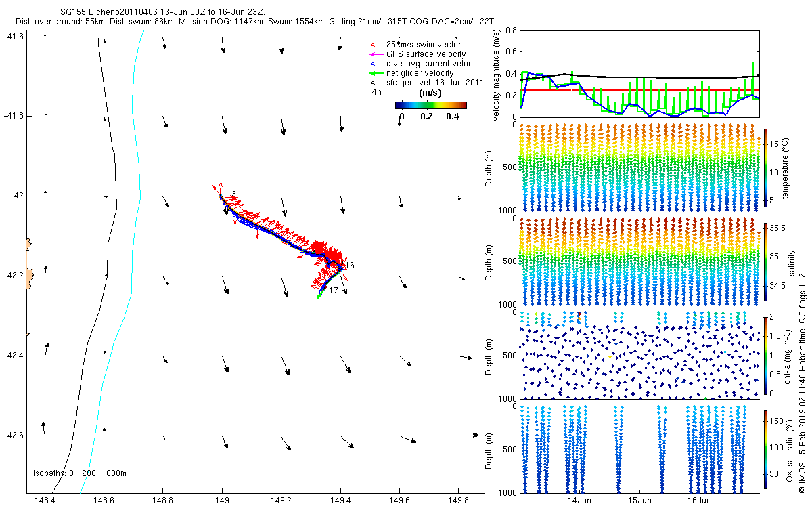Click the 'GPS surface velocity' legend text
This screenshot has width=812, height=508.
click(x=426, y=54)
